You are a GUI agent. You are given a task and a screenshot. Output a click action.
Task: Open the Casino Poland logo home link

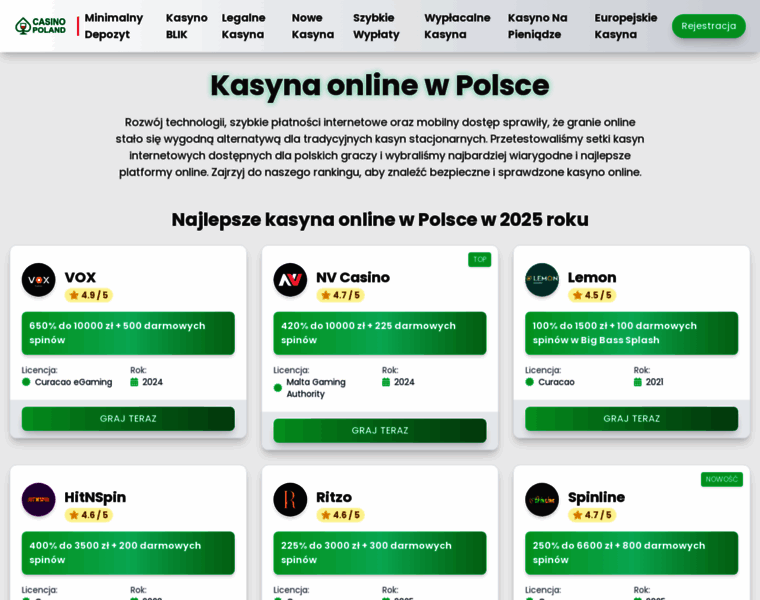(x=41, y=26)
